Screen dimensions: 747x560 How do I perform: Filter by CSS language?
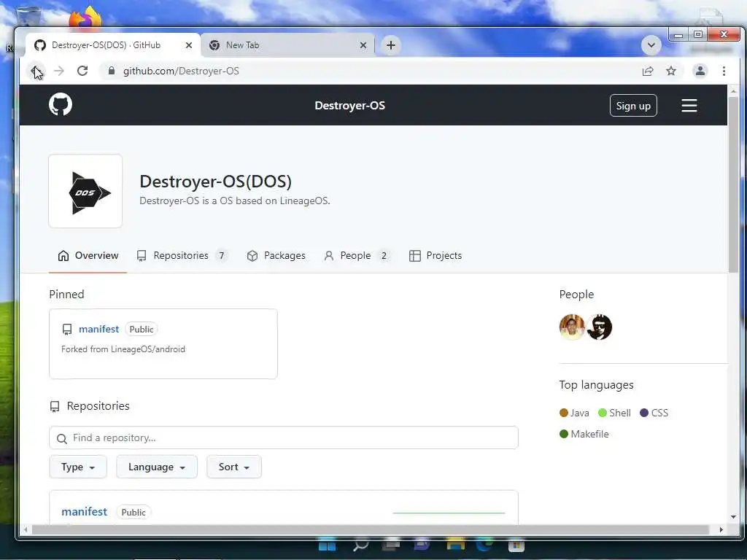tap(654, 413)
